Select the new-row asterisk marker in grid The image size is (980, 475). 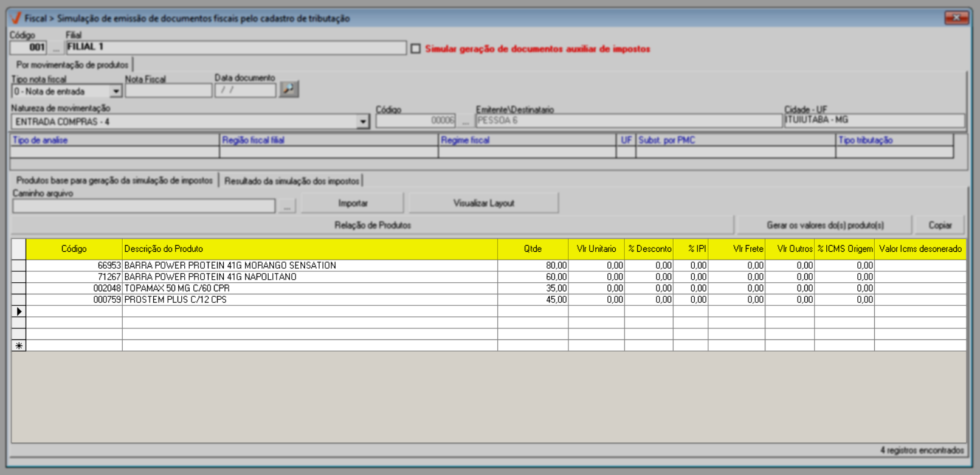tap(19, 345)
